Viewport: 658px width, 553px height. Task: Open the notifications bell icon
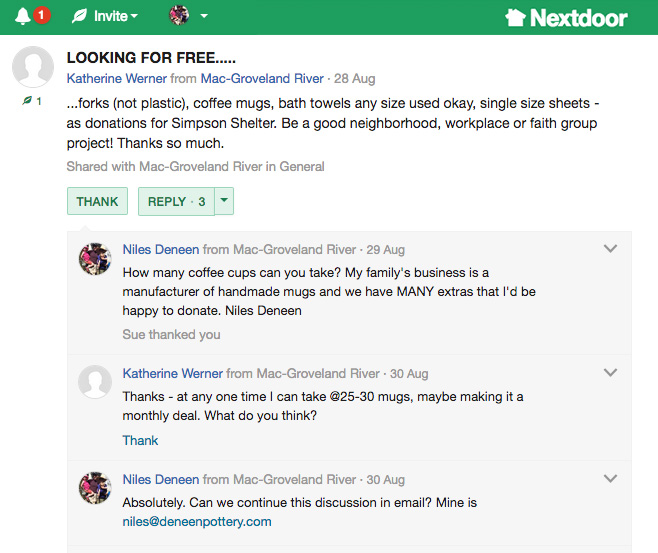(x=23, y=17)
